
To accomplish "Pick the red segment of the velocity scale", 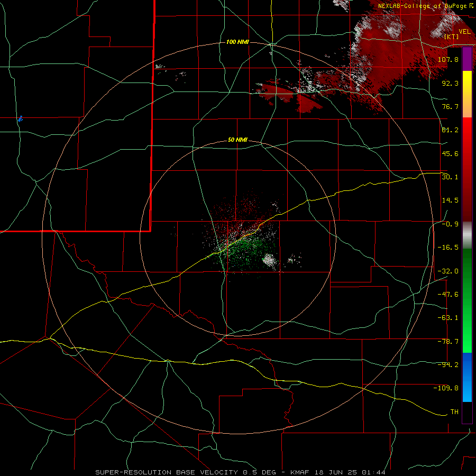I will tap(467, 169).
